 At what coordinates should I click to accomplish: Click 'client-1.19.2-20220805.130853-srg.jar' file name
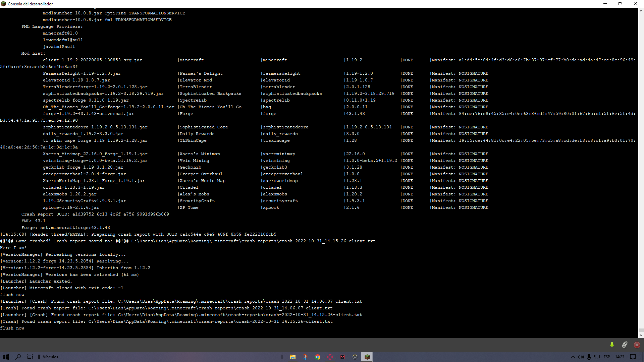click(x=93, y=60)
